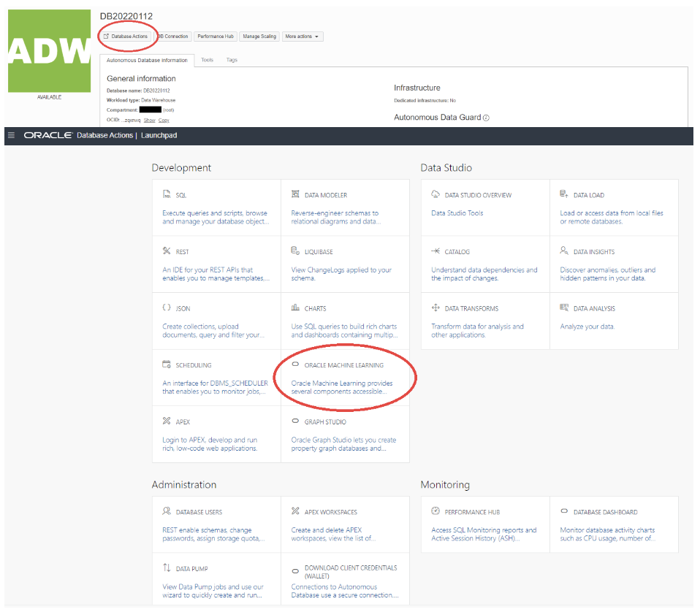Viewport: 700px width, 615px height.
Task: Click the Performance Hub gauge icon
Action: click(435, 511)
